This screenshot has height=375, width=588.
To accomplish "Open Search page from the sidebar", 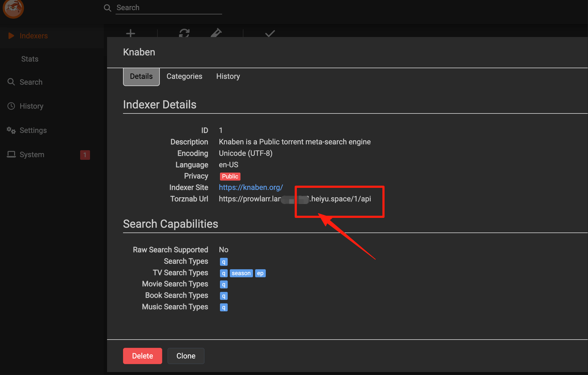I will coord(31,82).
